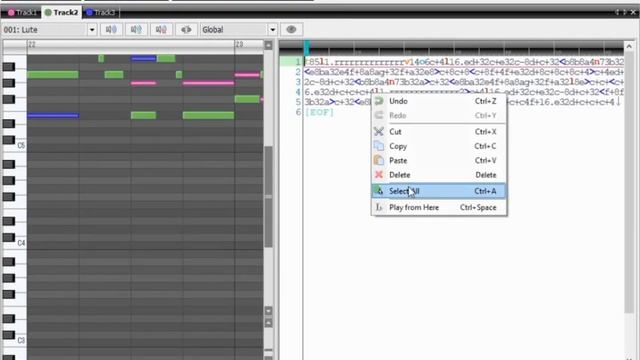Switch to the Track1 tab

[x=22, y=13]
